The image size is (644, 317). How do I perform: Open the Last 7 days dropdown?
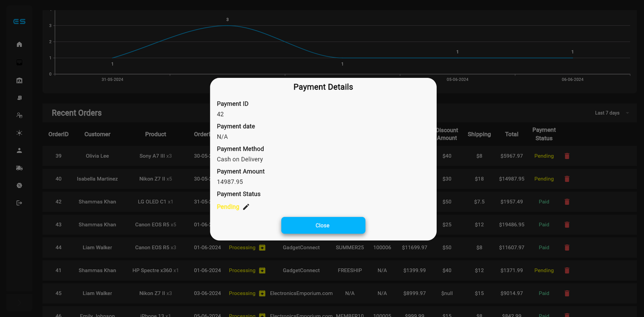coord(608,113)
